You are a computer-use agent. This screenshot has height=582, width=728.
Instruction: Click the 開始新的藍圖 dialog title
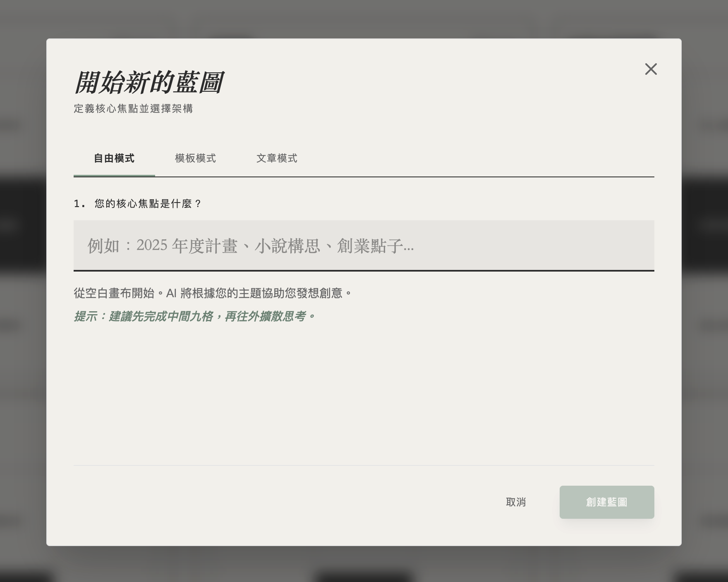149,82
